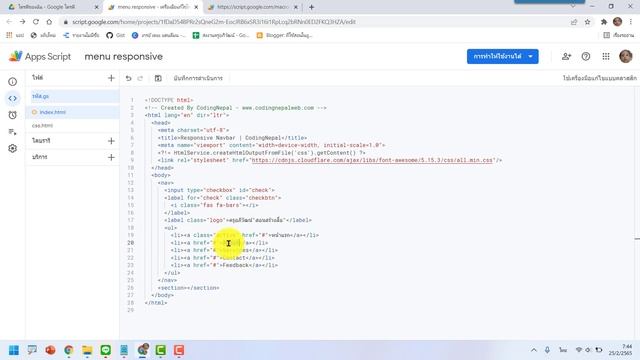
Task: Click the Apps Script logo
Action: point(40,56)
